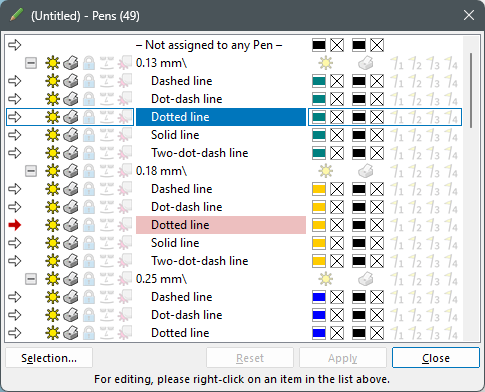
Task: Click the Reset button
Action: coord(250,358)
